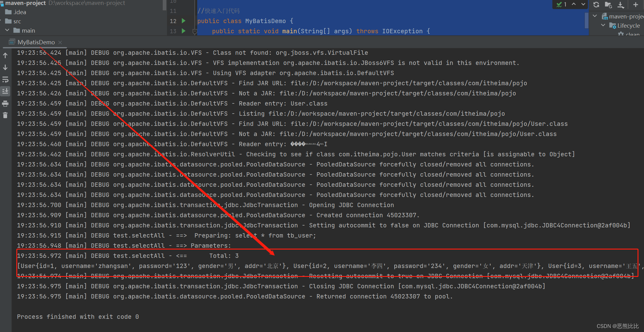Click the Maven Download Sources icon
The height and width of the screenshot is (332, 644).
[621, 5]
